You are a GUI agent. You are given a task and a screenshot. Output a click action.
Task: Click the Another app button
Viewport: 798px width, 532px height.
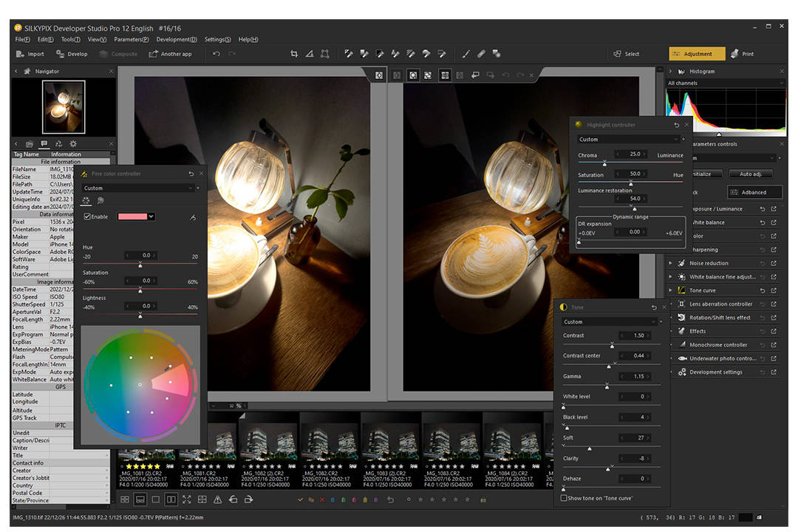point(170,54)
